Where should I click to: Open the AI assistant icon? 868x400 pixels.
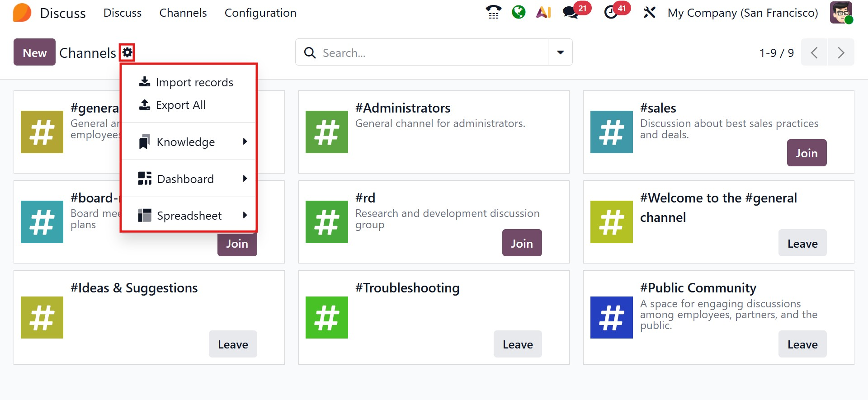[x=543, y=12]
